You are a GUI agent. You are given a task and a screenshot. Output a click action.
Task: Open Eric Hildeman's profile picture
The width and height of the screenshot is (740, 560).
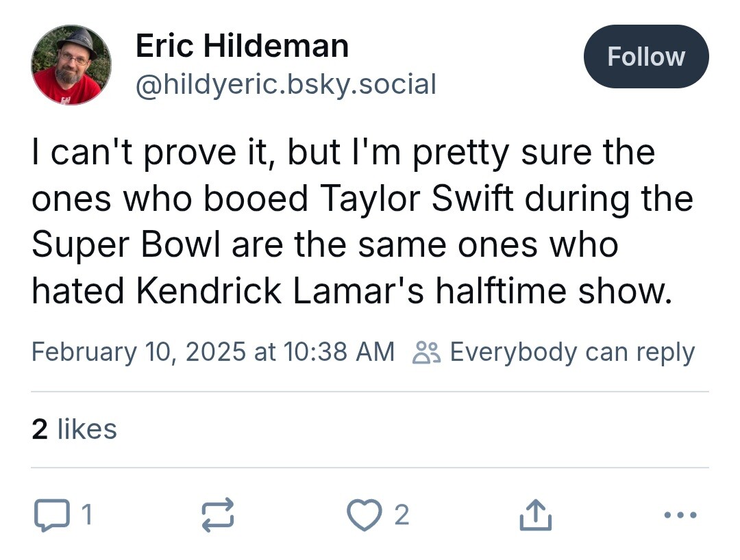(x=71, y=65)
